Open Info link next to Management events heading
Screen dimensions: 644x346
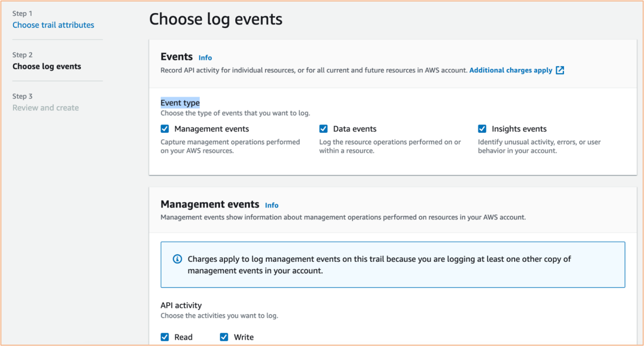(272, 205)
